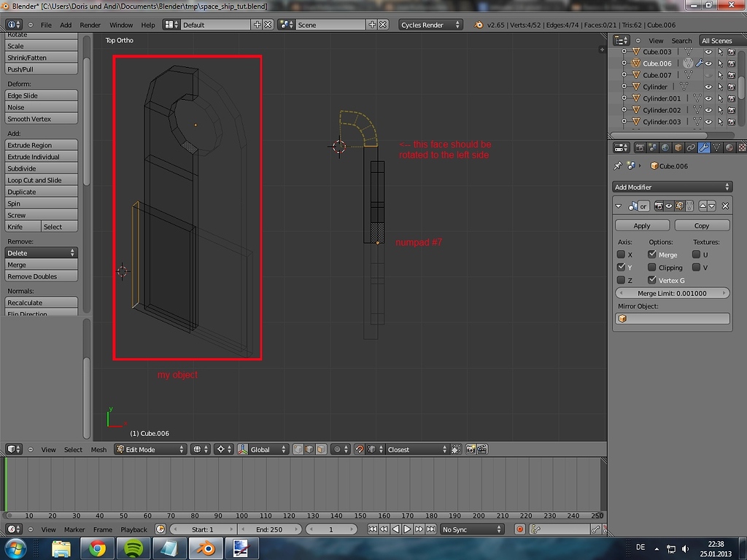Open the Object Constraints chain-link icon
The width and height of the screenshot is (747, 560).
[x=691, y=147]
